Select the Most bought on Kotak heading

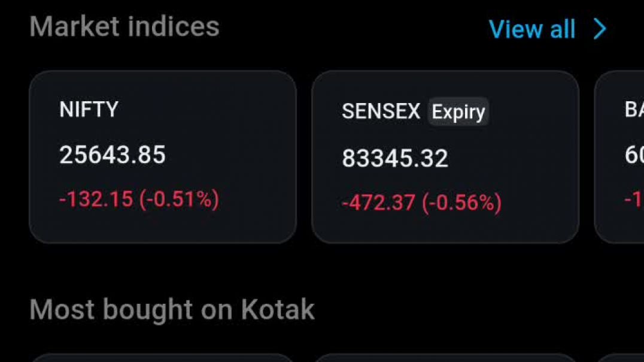pos(172,309)
